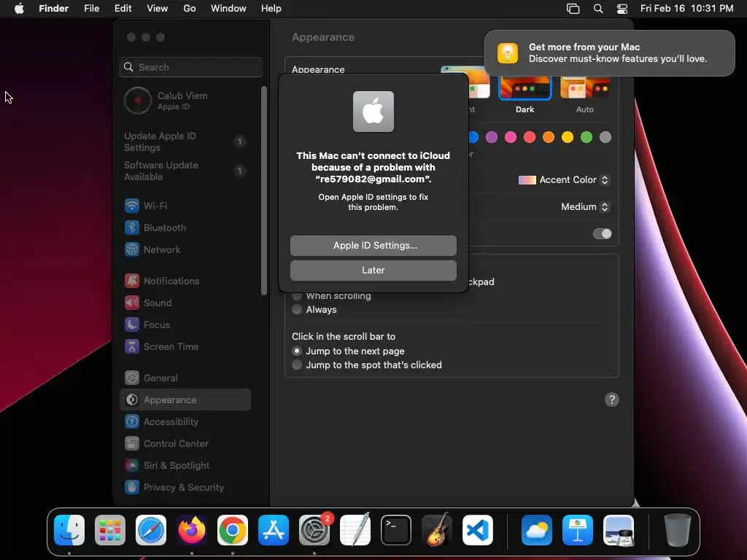Open Notifications settings pane
Image resolution: width=747 pixels, height=560 pixels.
tap(185, 281)
